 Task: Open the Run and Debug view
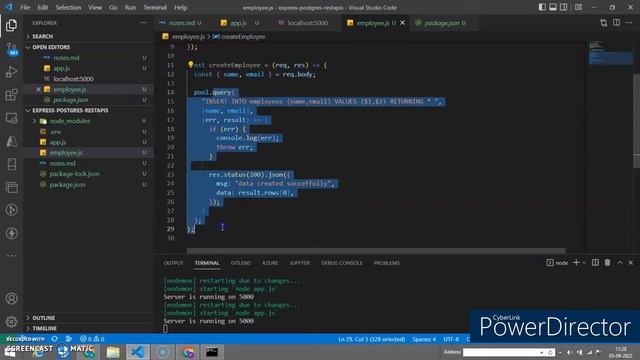pos(11,72)
